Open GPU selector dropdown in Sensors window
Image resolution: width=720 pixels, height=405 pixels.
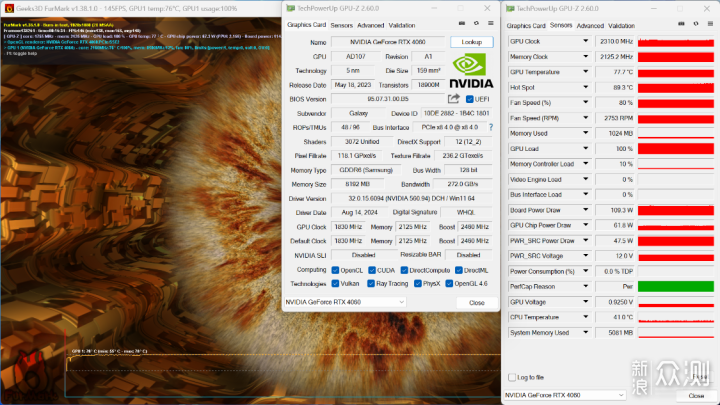pos(621,395)
